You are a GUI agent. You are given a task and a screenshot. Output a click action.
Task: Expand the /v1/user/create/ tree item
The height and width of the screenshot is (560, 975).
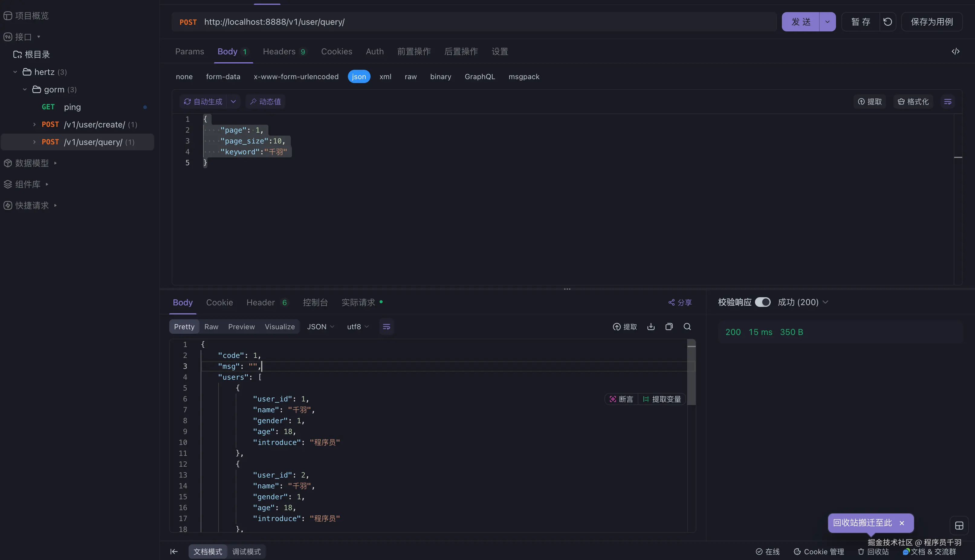34,125
